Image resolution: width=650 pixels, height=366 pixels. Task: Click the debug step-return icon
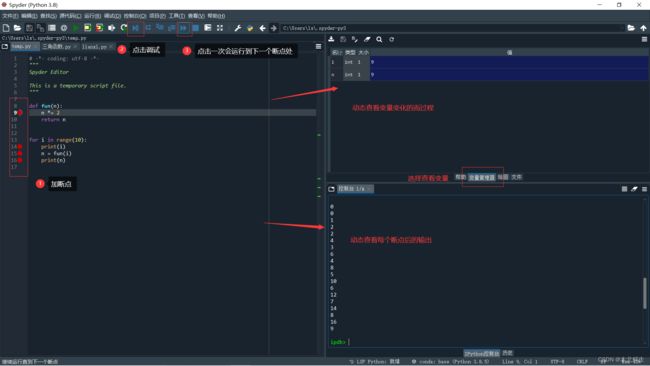tap(172, 28)
